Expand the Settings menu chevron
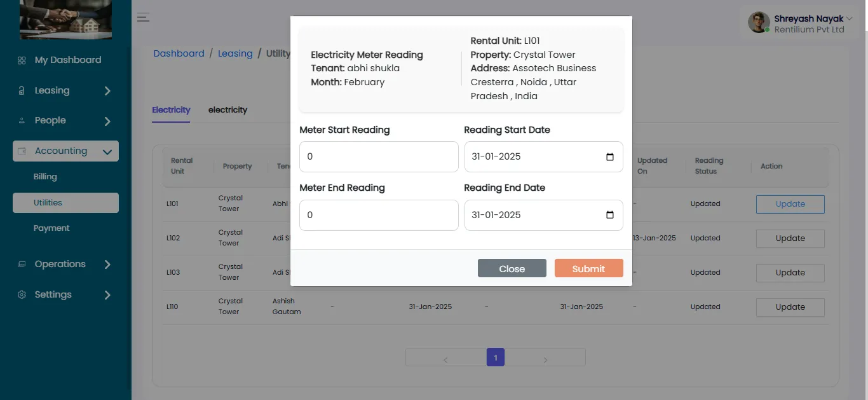This screenshot has width=868, height=400. (107, 295)
